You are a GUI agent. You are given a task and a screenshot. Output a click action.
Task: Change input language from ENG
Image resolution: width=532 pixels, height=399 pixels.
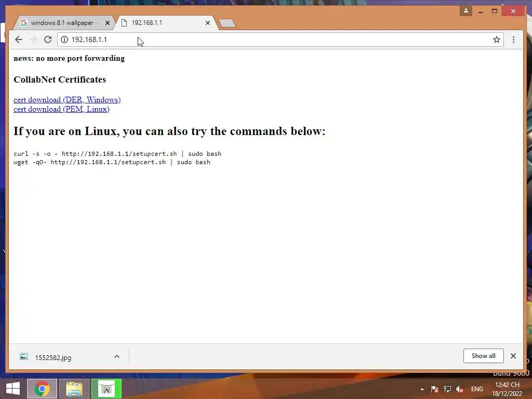coord(477,389)
